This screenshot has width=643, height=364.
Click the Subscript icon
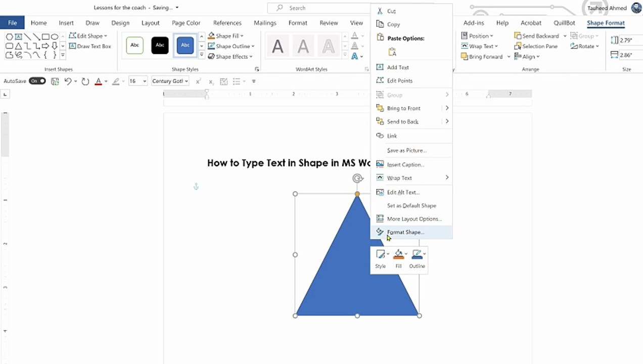coord(211,81)
